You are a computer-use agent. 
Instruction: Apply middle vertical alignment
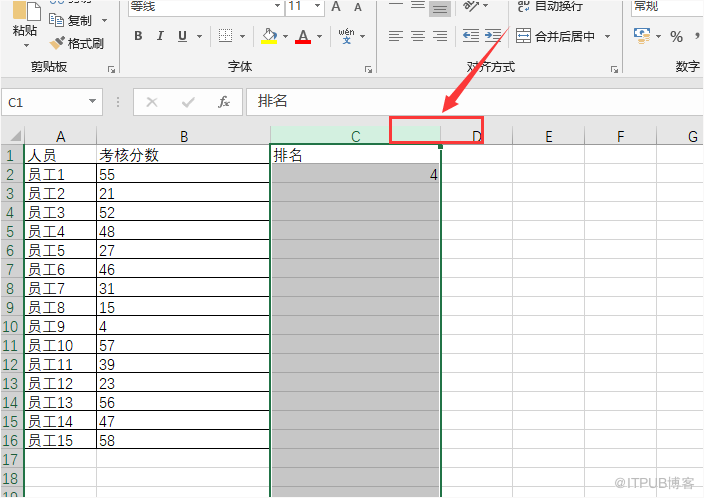(418, 6)
